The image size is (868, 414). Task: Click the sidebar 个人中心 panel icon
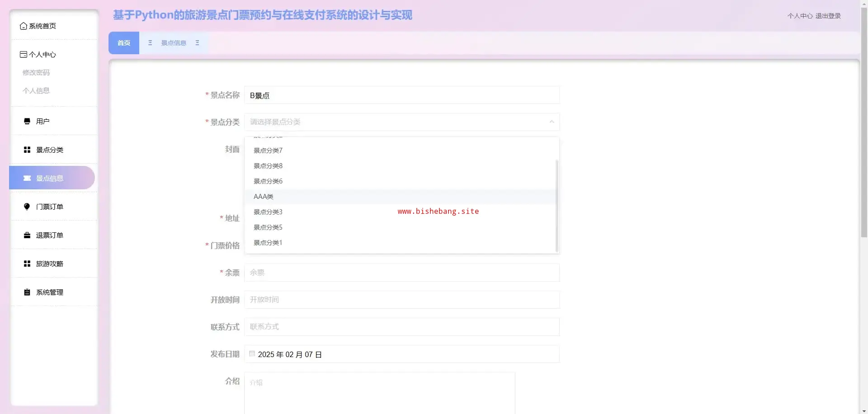coord(24,55)
